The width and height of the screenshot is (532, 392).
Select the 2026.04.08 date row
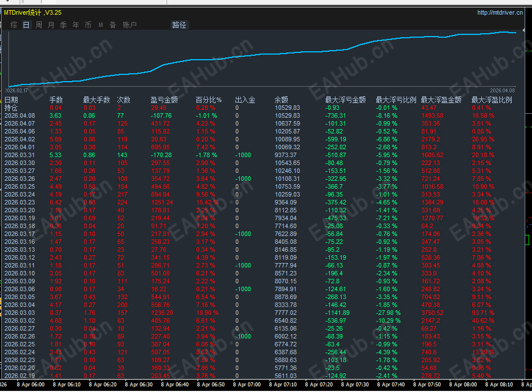(x=20, y=115)
